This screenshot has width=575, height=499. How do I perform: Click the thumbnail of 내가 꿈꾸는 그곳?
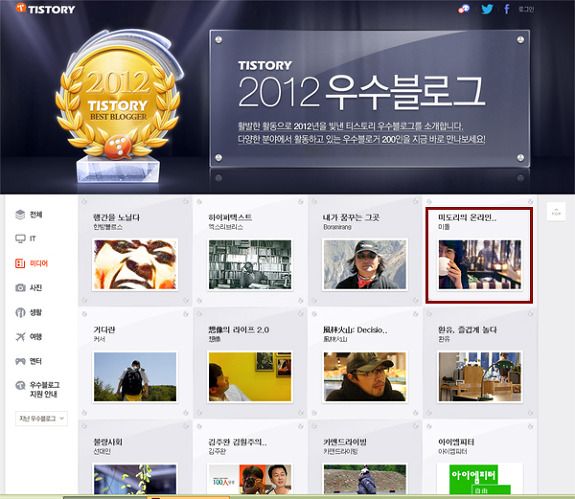(x=365, y=265)
